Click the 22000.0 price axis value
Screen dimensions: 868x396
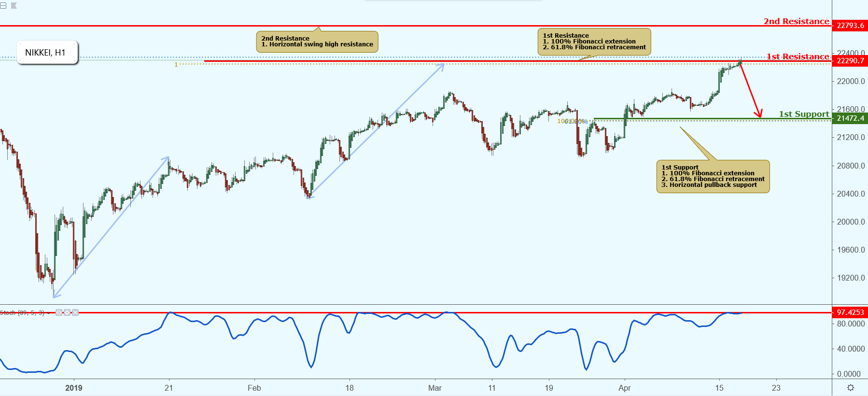click(x=851, y=81)
